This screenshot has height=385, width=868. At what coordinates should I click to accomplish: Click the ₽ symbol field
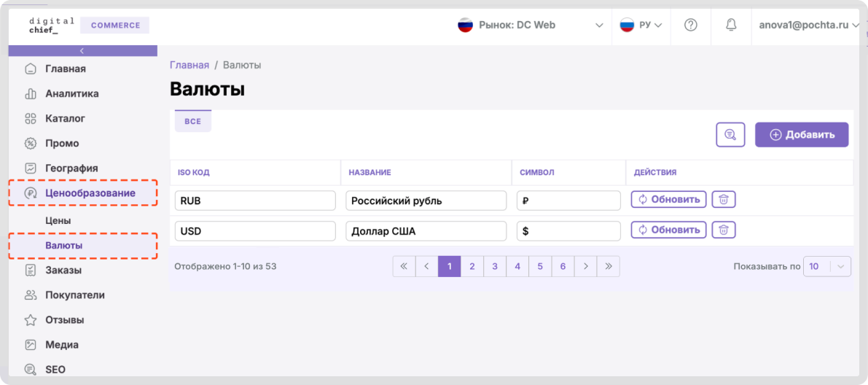pos(568,201)
